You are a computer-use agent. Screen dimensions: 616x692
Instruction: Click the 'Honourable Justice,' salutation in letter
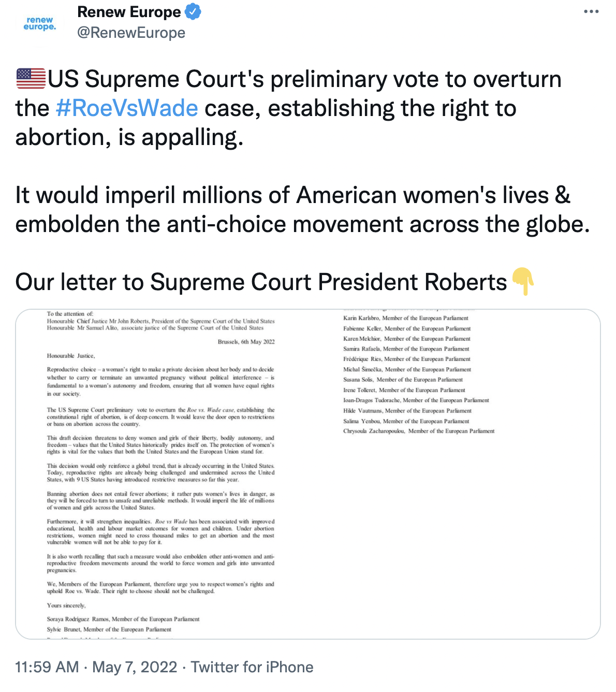[x=71, y=356]
